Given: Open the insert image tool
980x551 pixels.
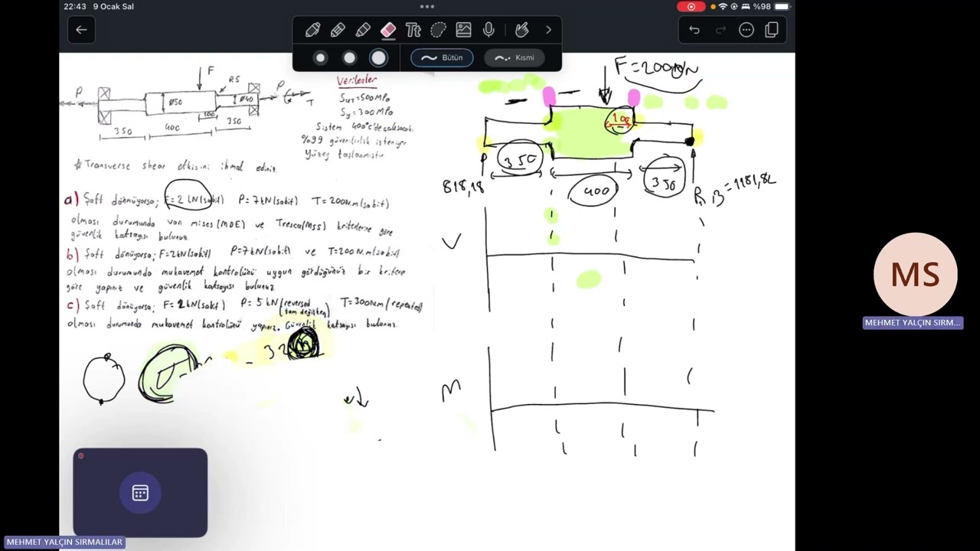Looking at the screenshot, I should click(x=463, y=30).
